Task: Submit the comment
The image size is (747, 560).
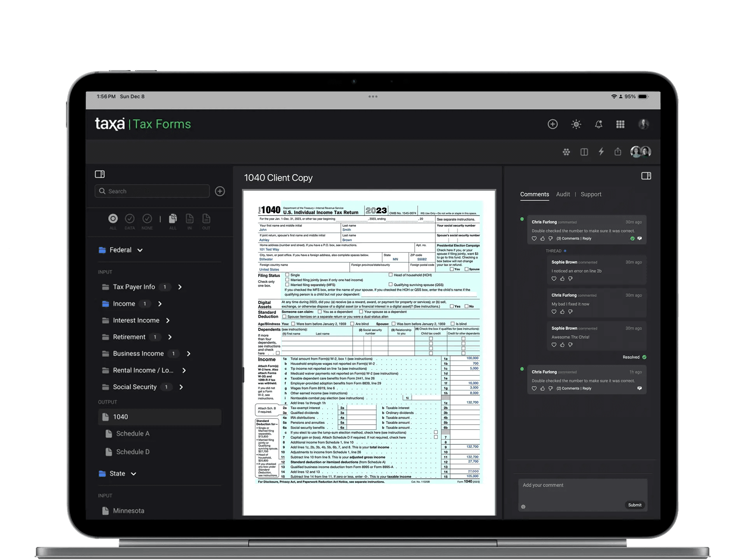Action: pyautogui.click(x=635, y=505)
